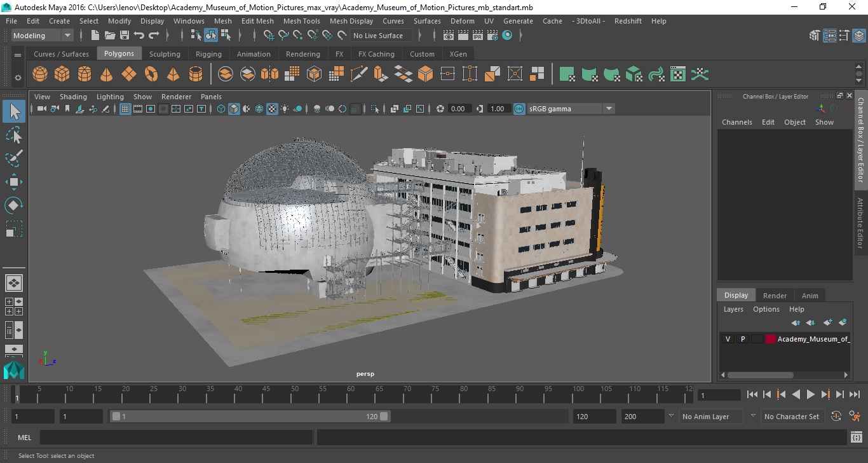Screen dimensions: 868x463
Task: Create a polygon cylinder from shelf
Action: tap(85, 74)
